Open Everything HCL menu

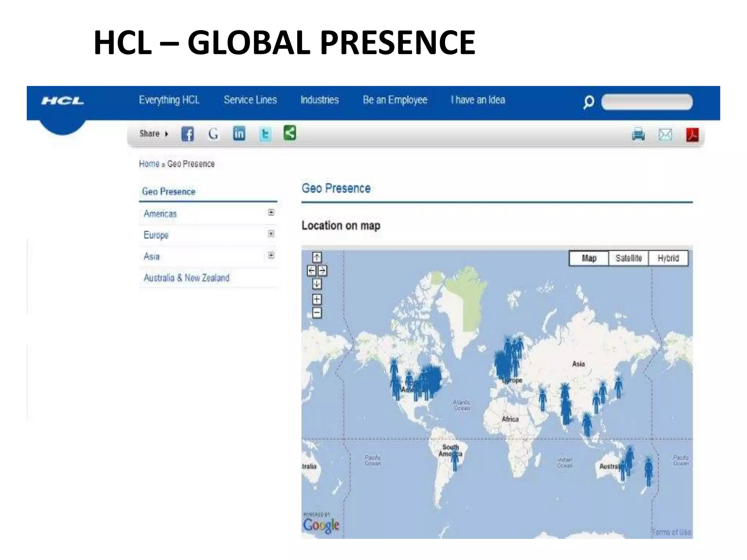click(x=169, y=100)
